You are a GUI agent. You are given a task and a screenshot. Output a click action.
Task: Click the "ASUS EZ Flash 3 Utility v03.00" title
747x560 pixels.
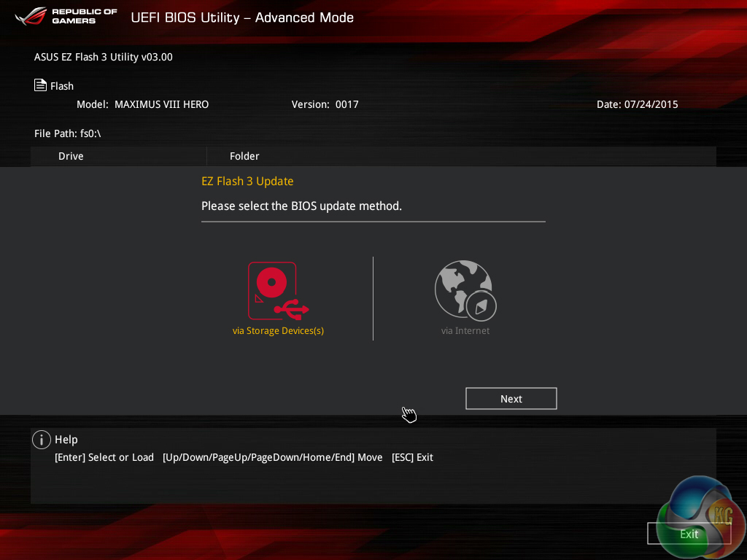tap(104, 57)
